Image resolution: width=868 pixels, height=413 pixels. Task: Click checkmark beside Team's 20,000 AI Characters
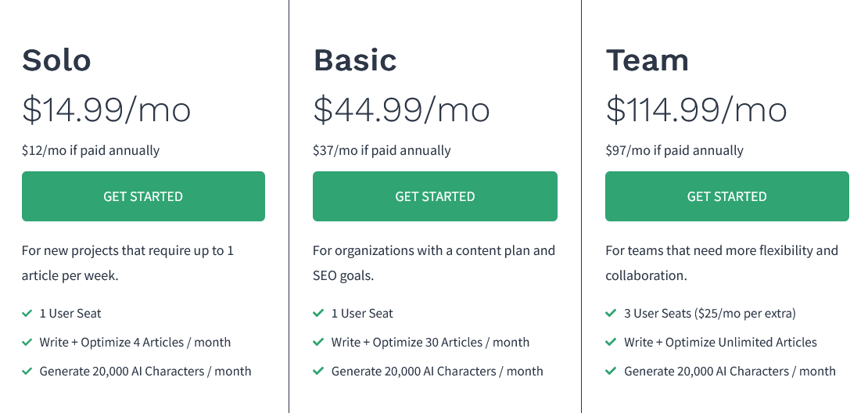(611, 372)
